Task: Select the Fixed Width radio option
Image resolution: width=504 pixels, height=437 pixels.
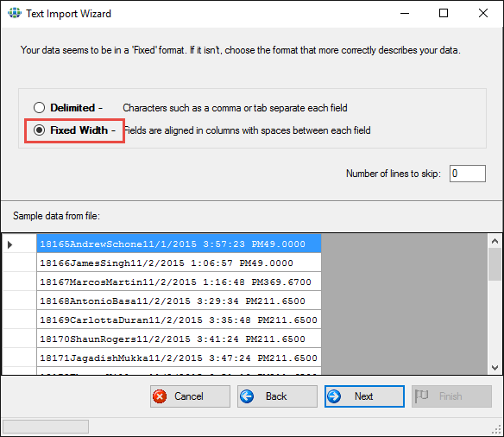Action: (x=39, y=130)
